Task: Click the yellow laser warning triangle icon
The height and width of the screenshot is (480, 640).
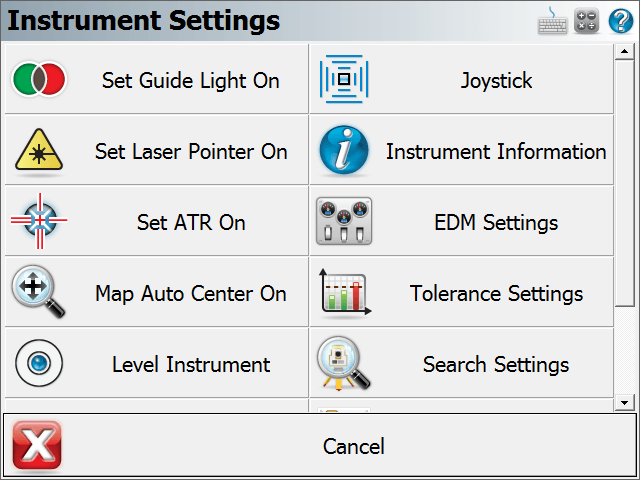Action: click(39, 150)
